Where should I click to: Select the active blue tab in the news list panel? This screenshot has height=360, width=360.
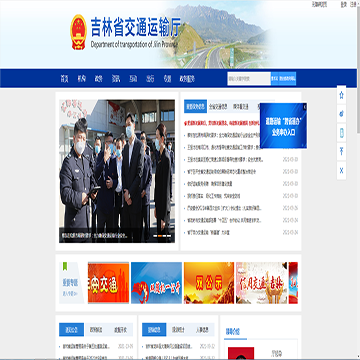click(195, 107)
